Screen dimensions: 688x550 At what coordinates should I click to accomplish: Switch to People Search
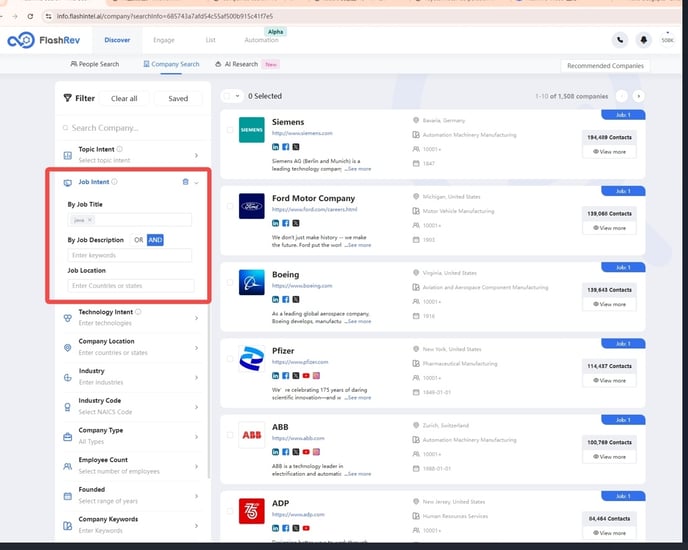tap(95, 64)
